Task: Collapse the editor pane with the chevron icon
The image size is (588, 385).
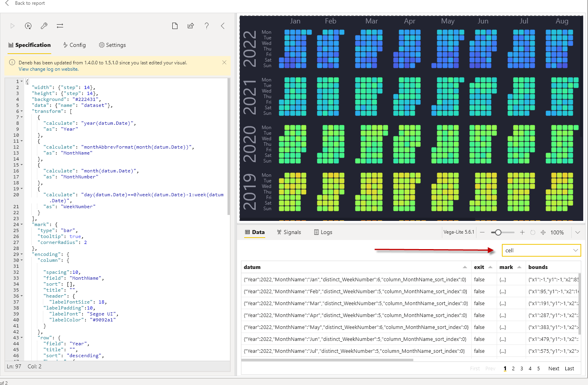Action: click(222, 25)
